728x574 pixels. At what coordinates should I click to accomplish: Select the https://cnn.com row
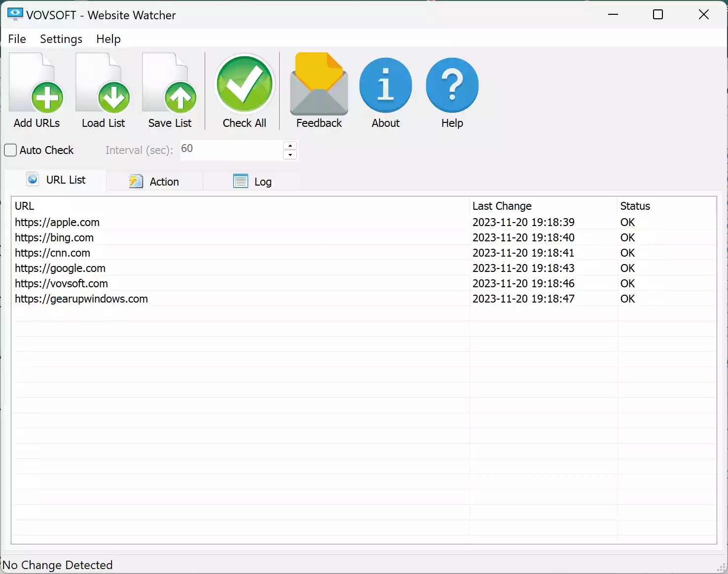click(364, 253)
